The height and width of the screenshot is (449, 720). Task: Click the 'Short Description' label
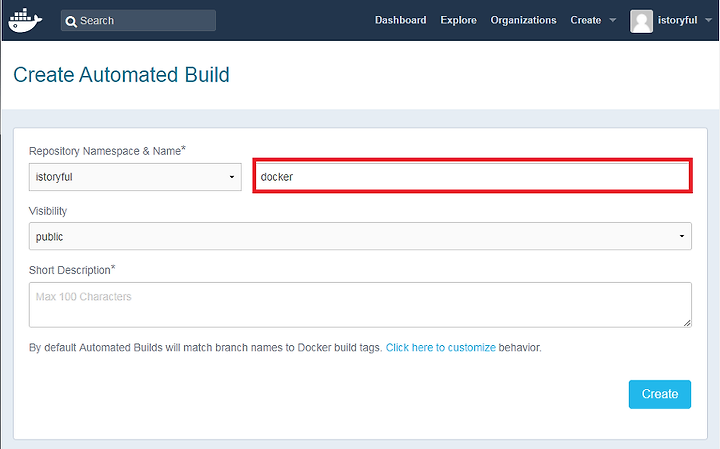[72, 270]
